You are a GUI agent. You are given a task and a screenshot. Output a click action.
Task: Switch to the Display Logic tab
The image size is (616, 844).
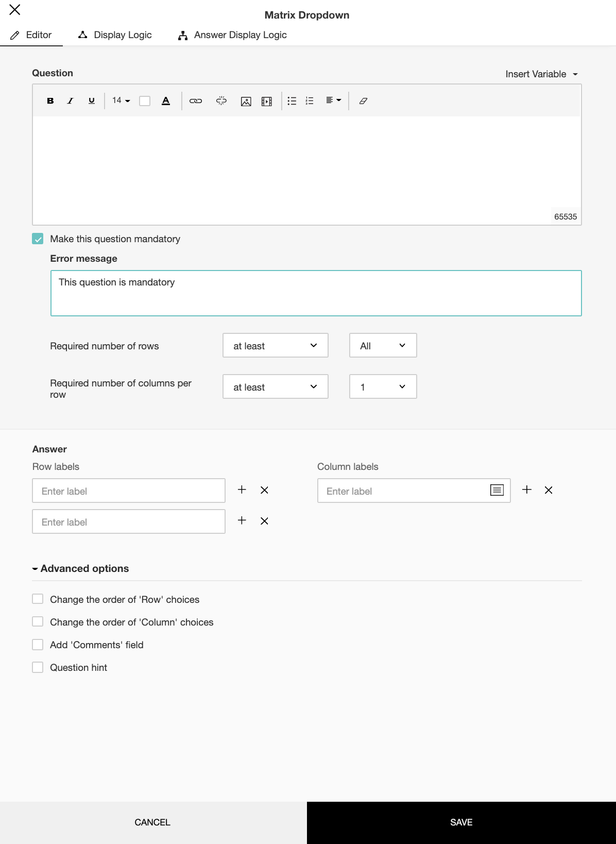pos(115,35)
